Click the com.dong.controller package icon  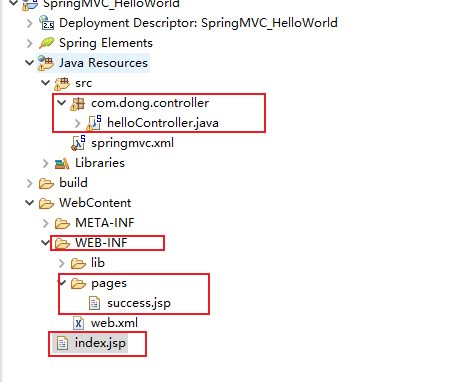(78, 103)
